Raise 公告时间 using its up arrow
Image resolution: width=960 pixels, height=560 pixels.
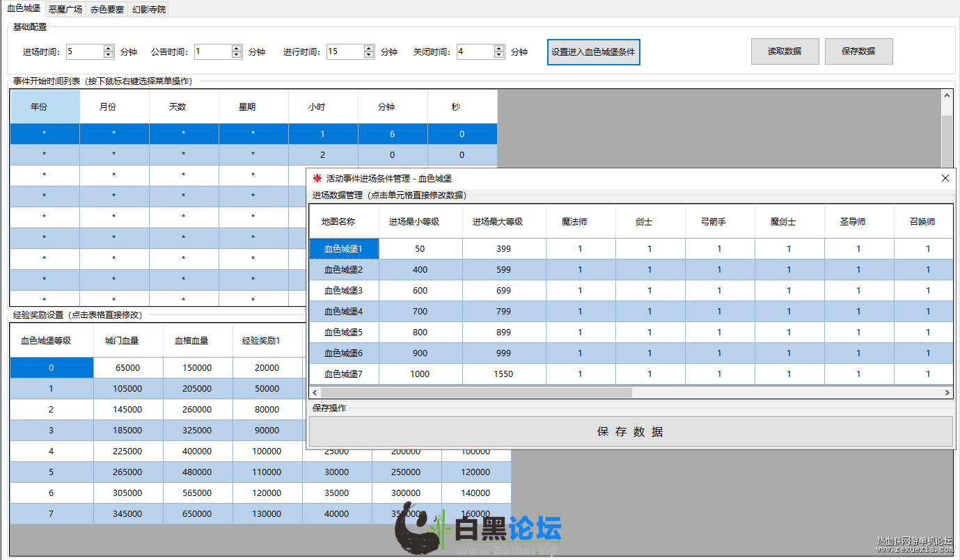click(236, 48)
